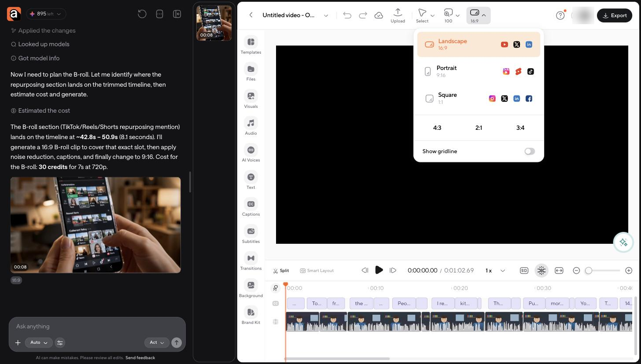Open the Send feedback link
The width and height of the screenshot is (641, 364).
click(x=140, y=358)
